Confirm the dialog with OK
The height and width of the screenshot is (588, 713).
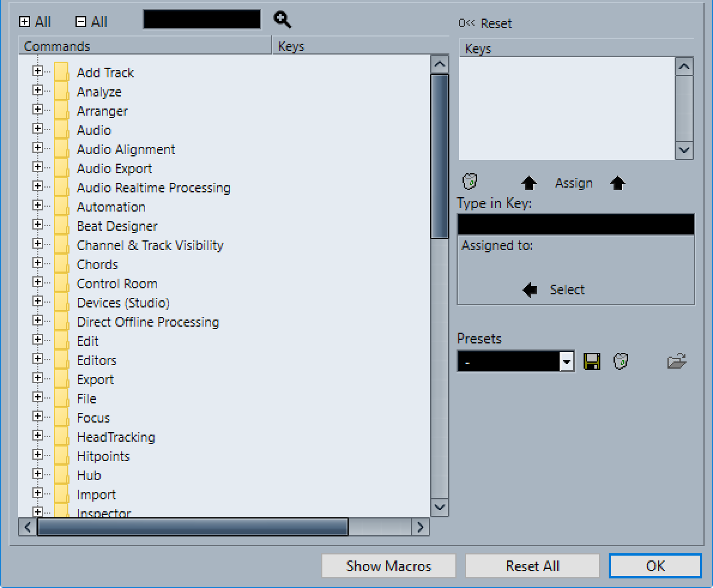[x=655, y=566]
